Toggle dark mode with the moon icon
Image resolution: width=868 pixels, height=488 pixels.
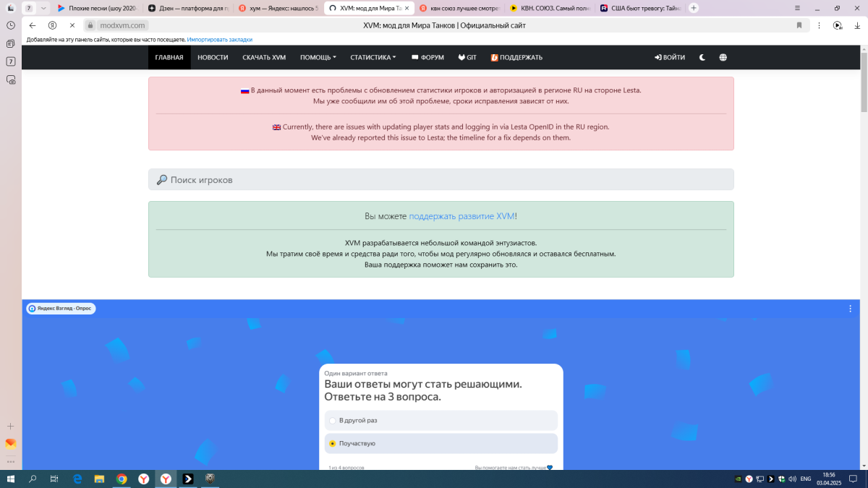(702, 57)
